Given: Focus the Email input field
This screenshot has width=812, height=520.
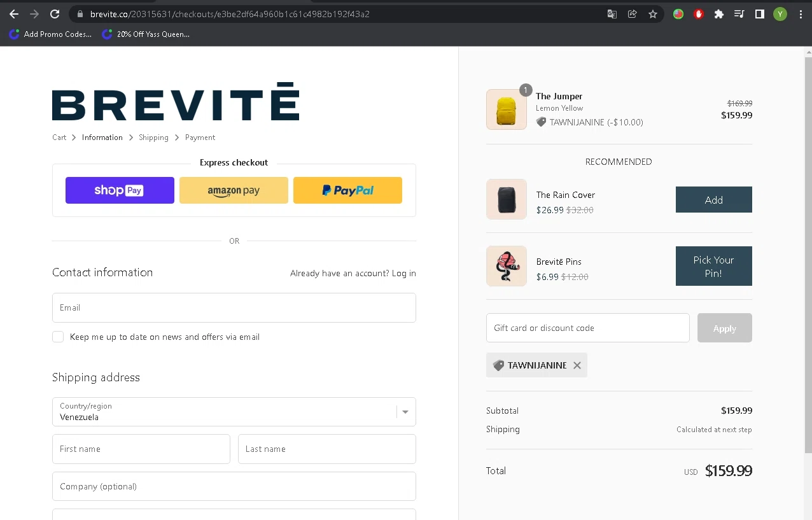Looking at the screenshot, I should tap(234, 307).
